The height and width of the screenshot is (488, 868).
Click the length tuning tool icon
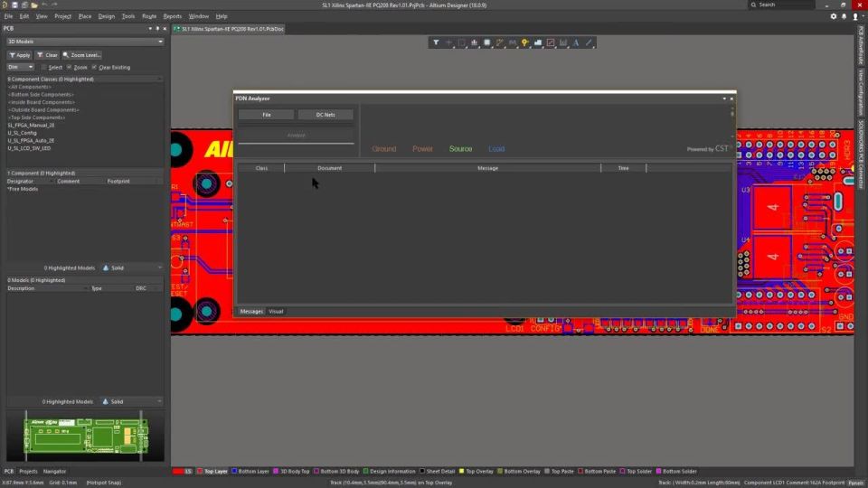click(513, 42)
